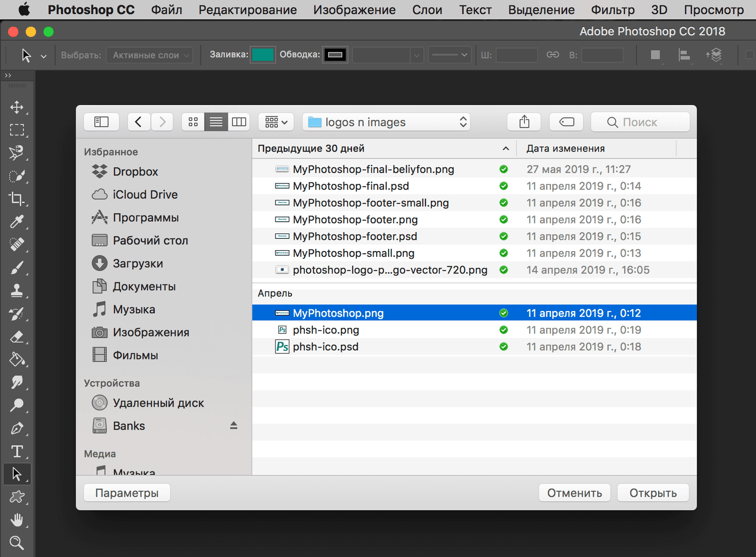Viewport: 756px width, 557px height.
Task: Select the Crop tool
Action: 17,199
